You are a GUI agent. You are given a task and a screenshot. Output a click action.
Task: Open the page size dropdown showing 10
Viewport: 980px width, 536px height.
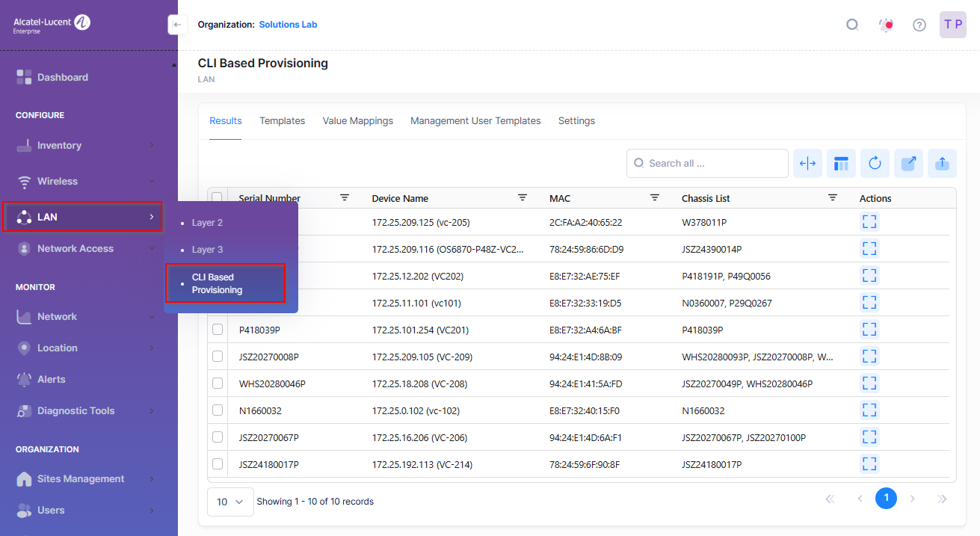click(229, 502)
